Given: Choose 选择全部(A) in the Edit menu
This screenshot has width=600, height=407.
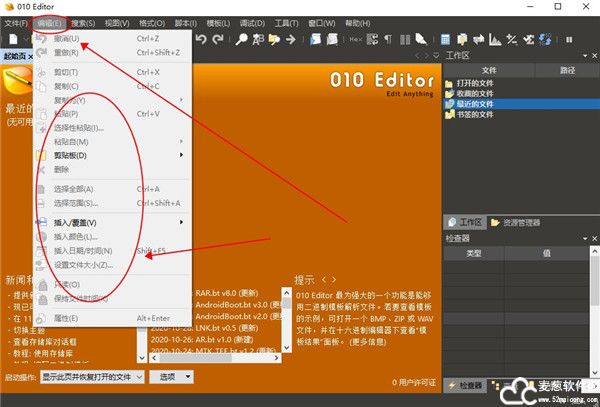Looking at the screenshot, I should tap(112, 189).
